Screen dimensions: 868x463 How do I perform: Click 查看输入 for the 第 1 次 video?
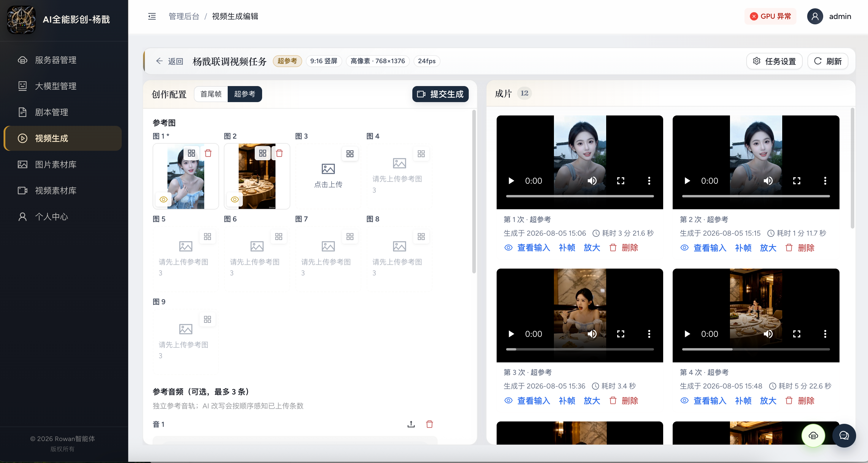(527, 248)
